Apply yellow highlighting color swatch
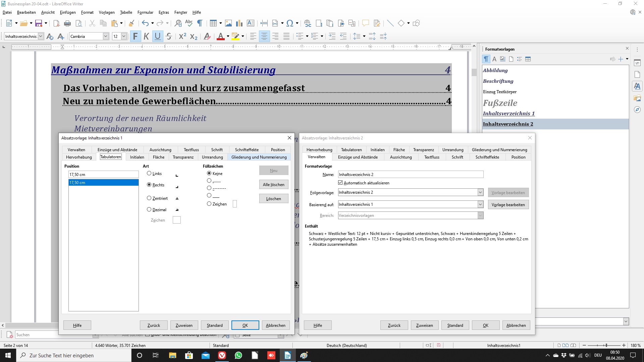This screenshot has height=362, width=644. click(x=235, y=36)
